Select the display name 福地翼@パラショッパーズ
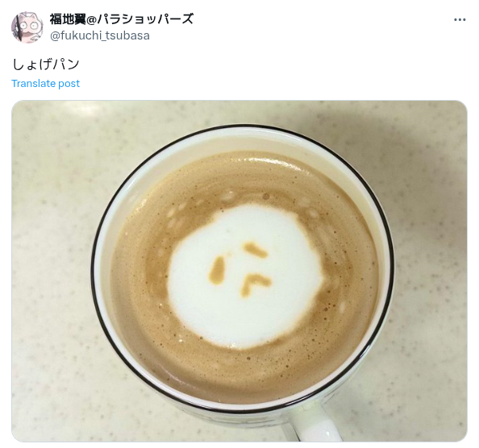The height and width of the screenshot is (448, 479). pos(122,19)
